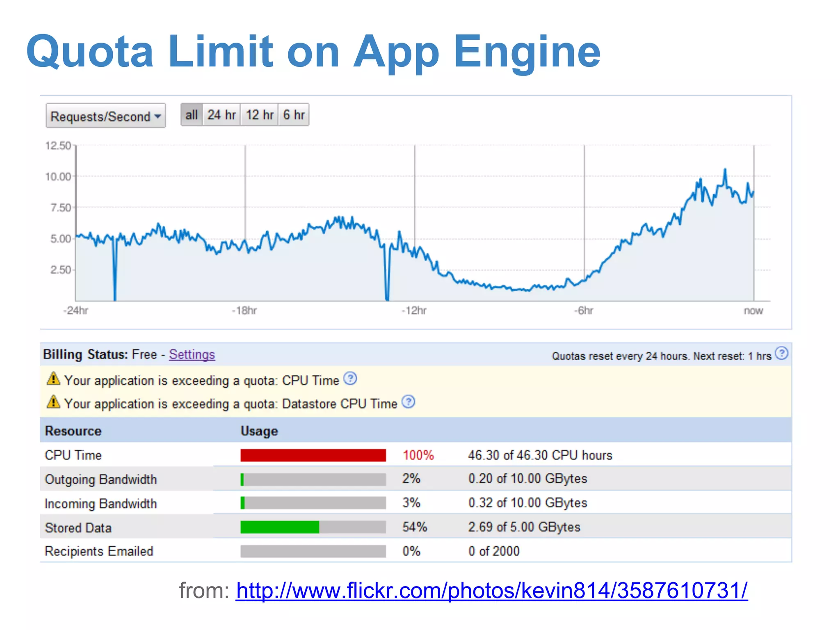Click the Recipients Emailed row label
840x630 pixels.
point(99,551)
